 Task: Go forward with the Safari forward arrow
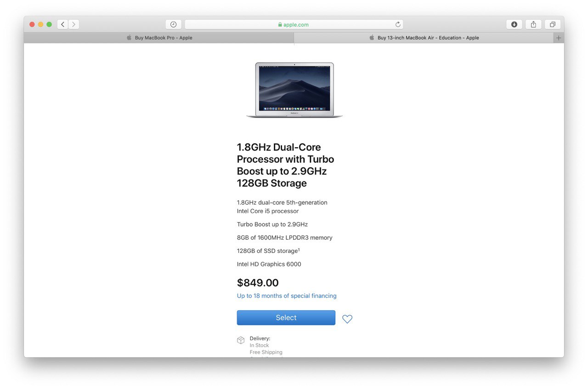(74, 24)
